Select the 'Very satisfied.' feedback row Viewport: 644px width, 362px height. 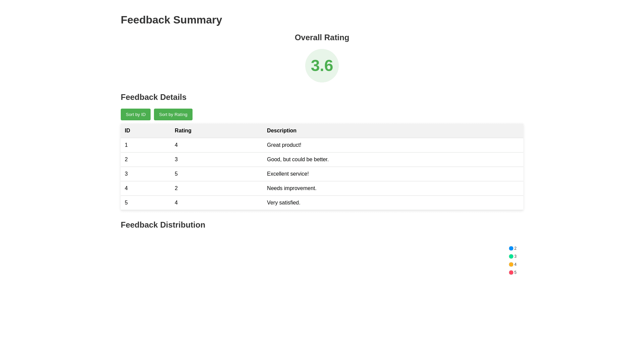pos(283,203)
